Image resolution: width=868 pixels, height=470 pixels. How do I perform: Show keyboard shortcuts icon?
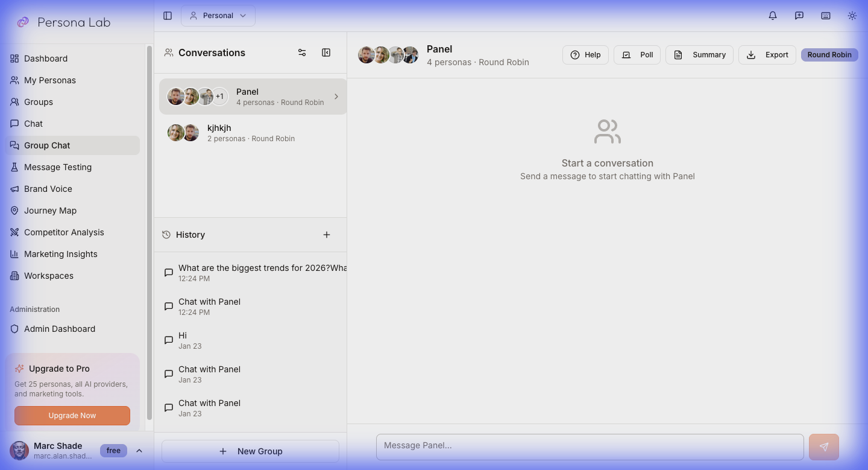point(826,16)
